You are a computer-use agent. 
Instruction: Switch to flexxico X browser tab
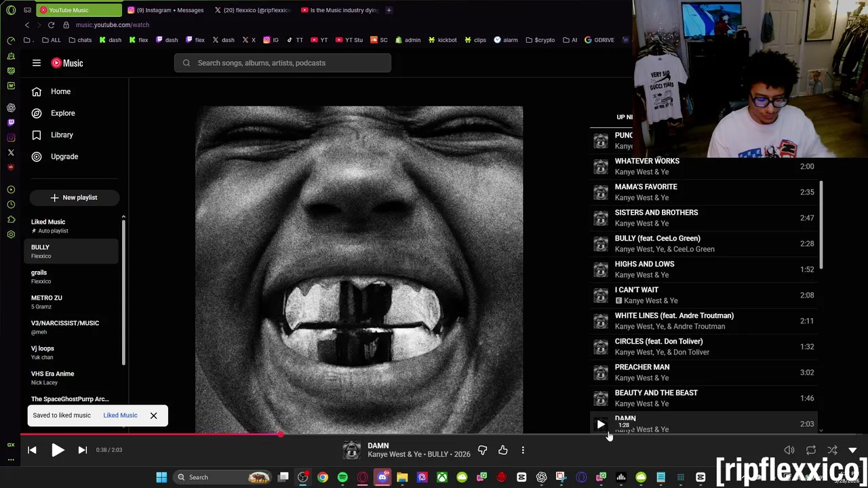[252, 10]
